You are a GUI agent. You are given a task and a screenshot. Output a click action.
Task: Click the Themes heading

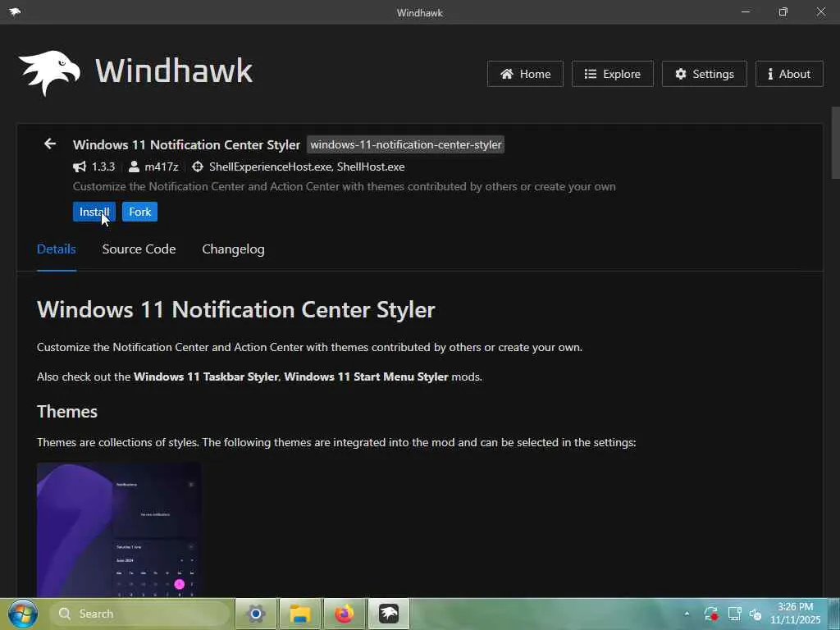pyautogui.click(x=67, y=412)
